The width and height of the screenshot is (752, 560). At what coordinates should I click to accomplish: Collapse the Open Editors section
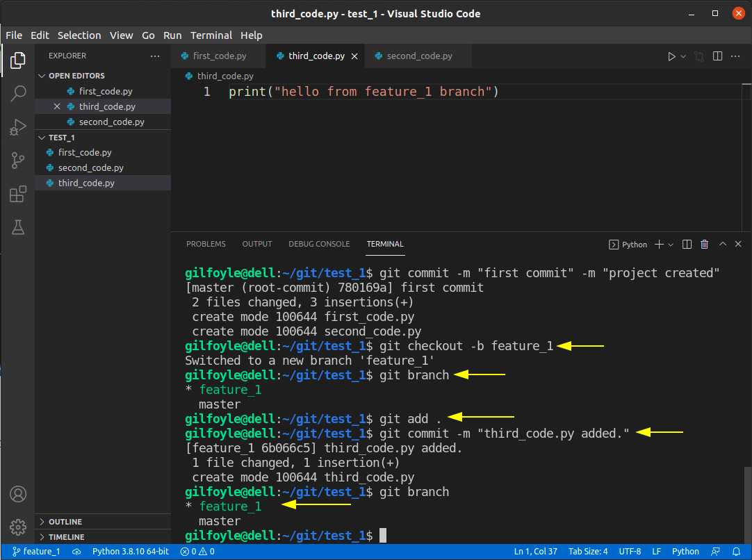click(103, 76)
